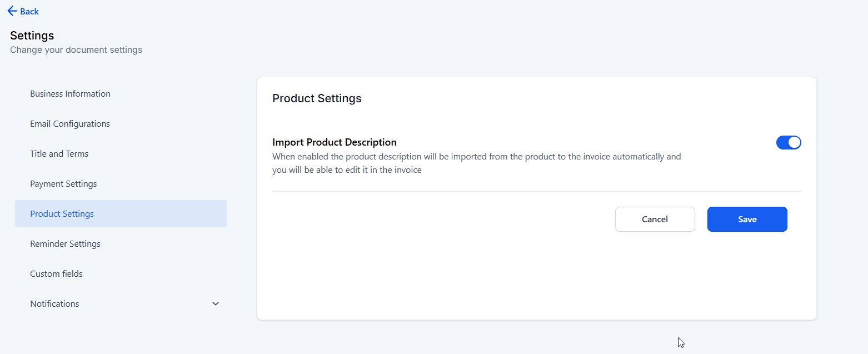Screen dimensions: 868x354
Task: Click 'Change your document settings' subtitle
Action: [x=76, y=50]
